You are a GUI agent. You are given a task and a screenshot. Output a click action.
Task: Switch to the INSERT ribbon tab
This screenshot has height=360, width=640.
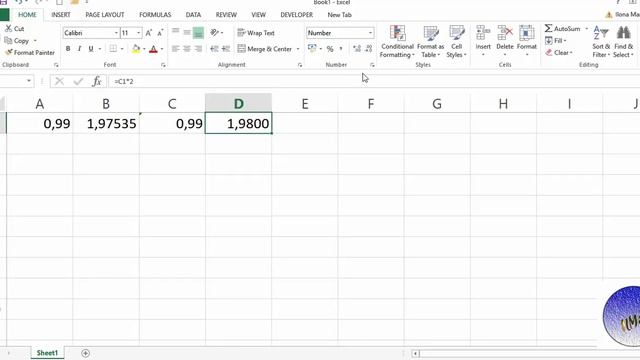pyautogui.click(x=61, y=15)
